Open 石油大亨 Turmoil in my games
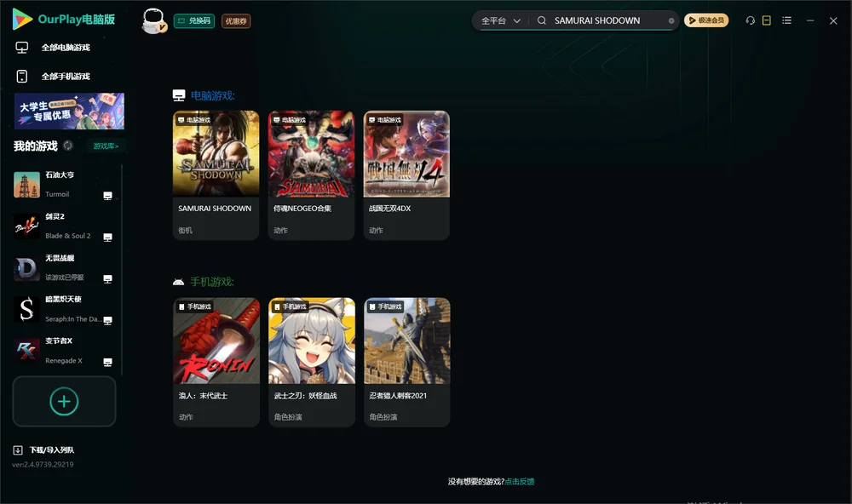 [x=63, y=185]
